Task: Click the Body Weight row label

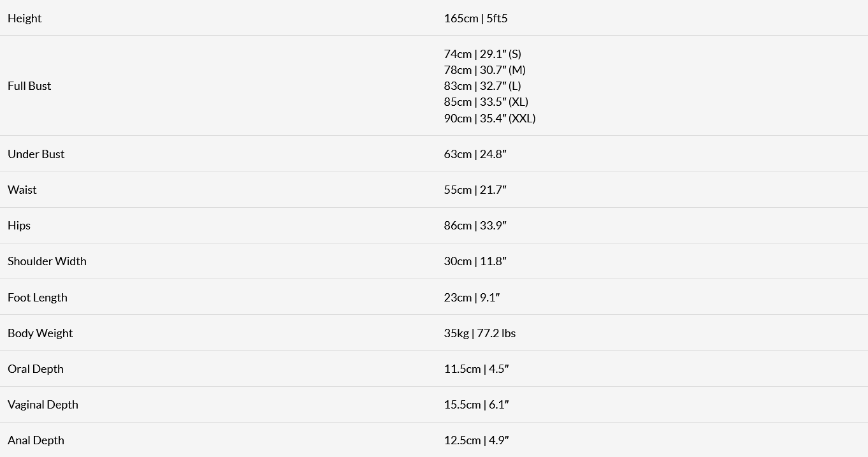Action: pos(40,333)
